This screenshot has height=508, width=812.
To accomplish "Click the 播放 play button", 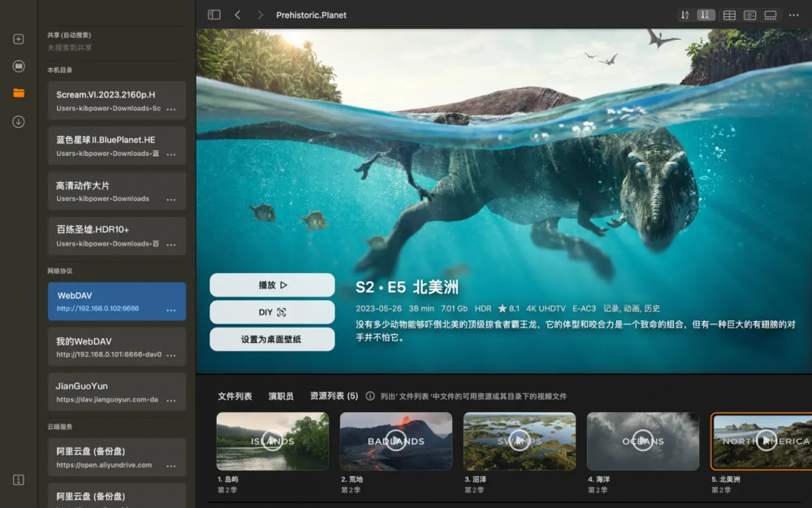I will pos(272,285).
